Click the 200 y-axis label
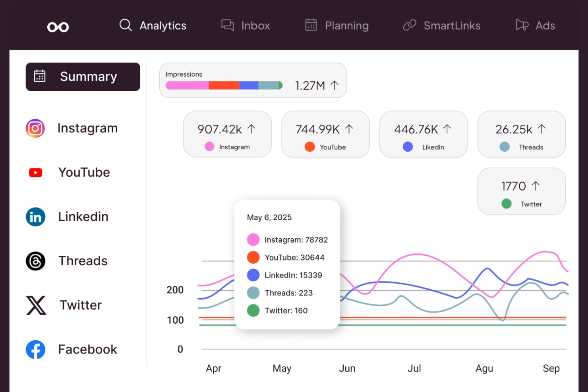Viewport: 588px width, 392px height. 175,290
